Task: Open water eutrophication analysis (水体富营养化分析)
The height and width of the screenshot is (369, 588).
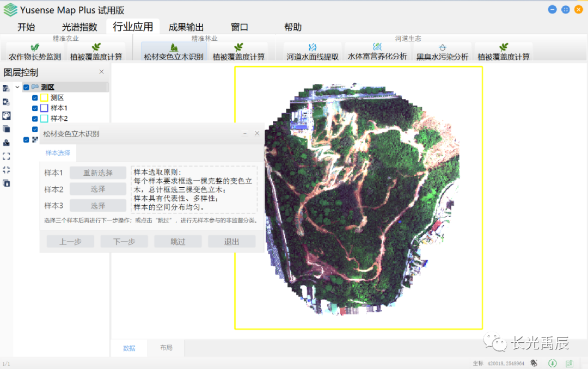Action: [x=377, y=52]
